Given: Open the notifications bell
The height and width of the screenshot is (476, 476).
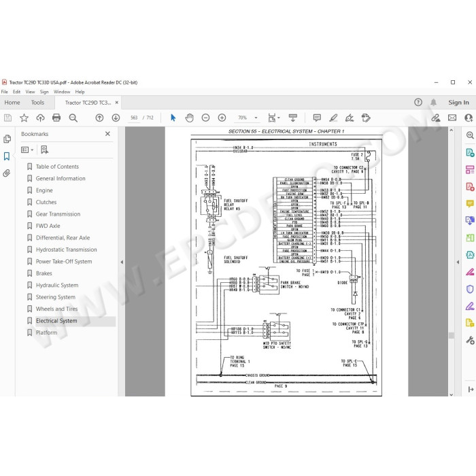Looking at the screenshot, I should pos(434,102).
